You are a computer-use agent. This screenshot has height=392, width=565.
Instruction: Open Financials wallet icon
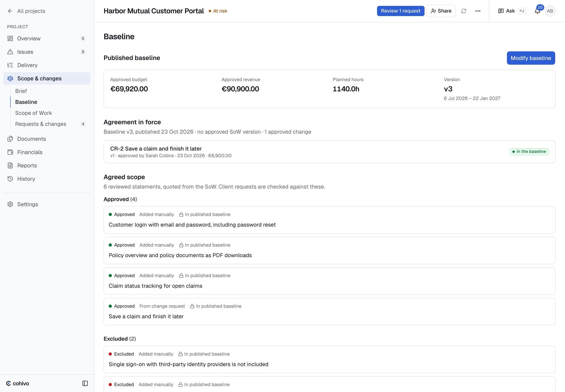pyautogui.click(x=10, y=152)
